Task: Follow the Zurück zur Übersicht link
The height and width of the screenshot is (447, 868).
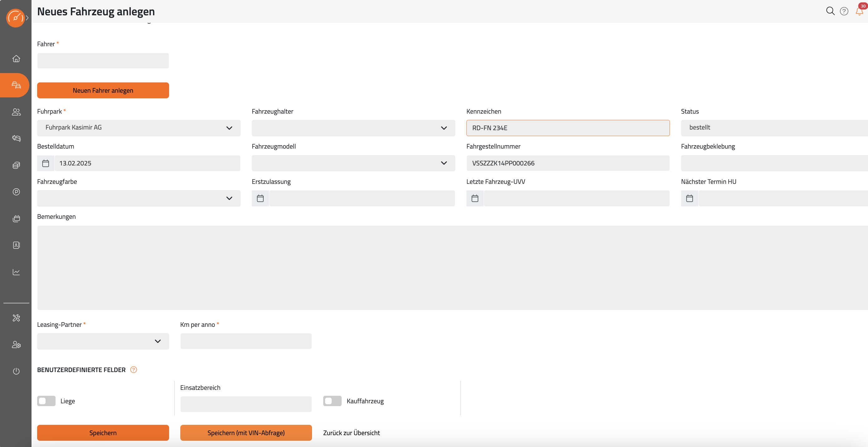Action: 351,433
